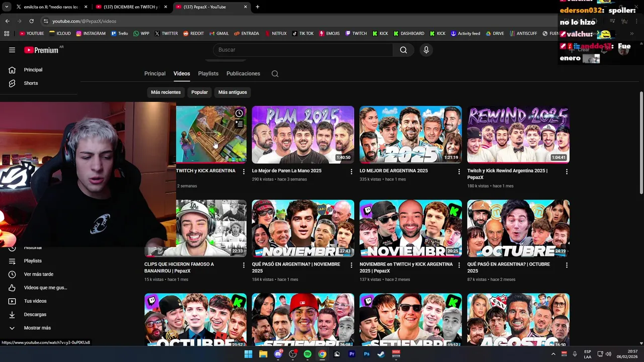This screenshot has height=362, width=644.
Task: Filter videos by Más antiguos
Action: [232, 92]
